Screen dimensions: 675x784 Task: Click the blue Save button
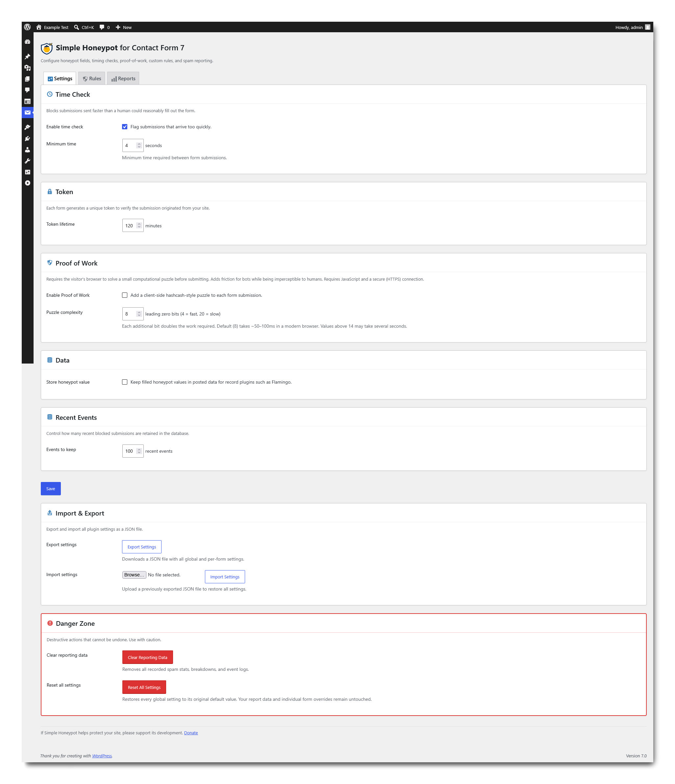pyautogui.click(x=51, y=489)
